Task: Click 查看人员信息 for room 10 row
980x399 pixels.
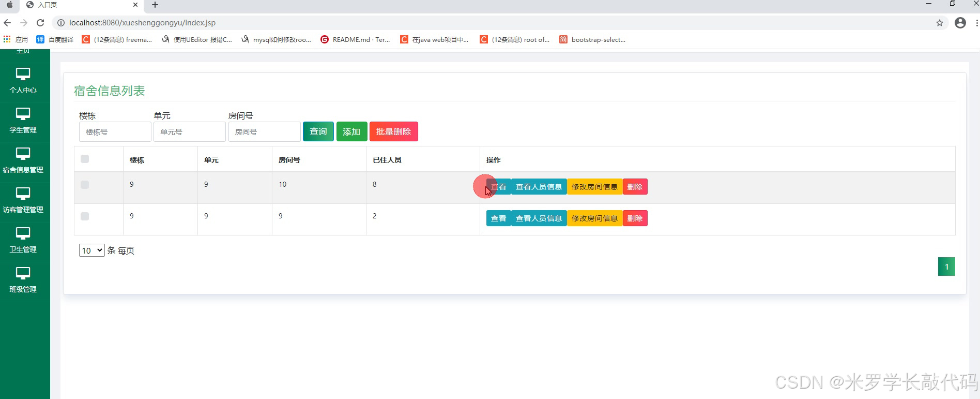Action: 539,187
